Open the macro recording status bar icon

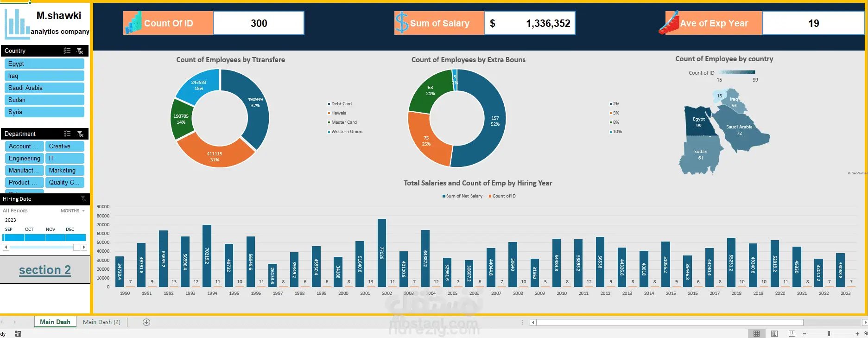[x=18, y=333]
